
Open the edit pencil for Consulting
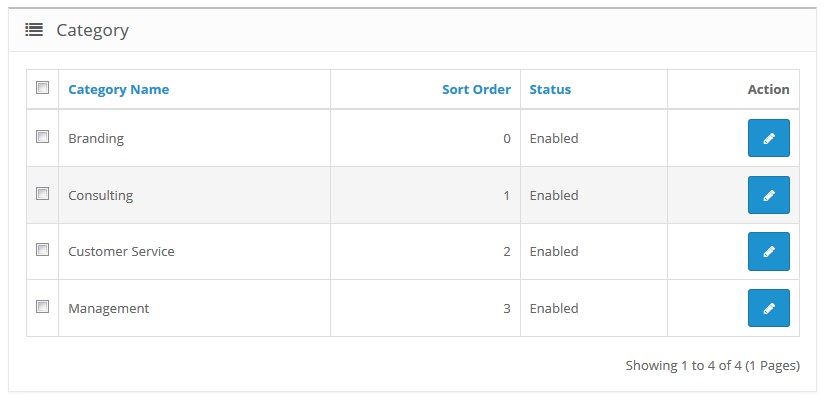pos(769,195)
